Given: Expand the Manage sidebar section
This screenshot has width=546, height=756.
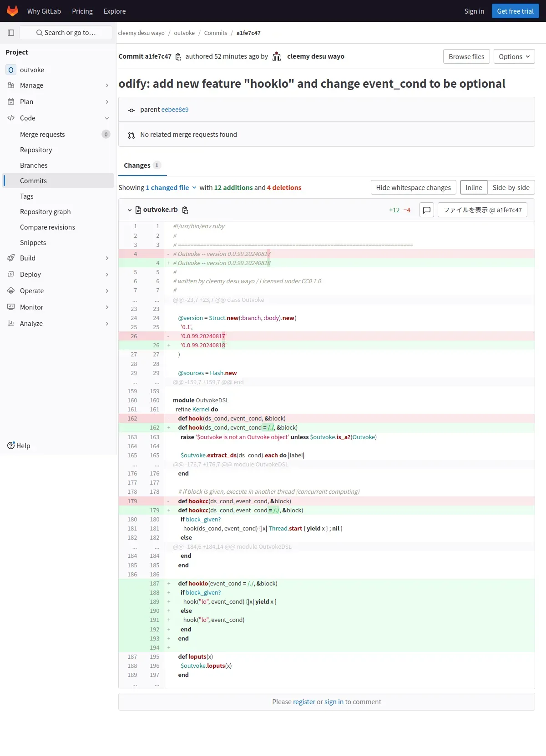Looking at the screenshot, I should (107, 85).
